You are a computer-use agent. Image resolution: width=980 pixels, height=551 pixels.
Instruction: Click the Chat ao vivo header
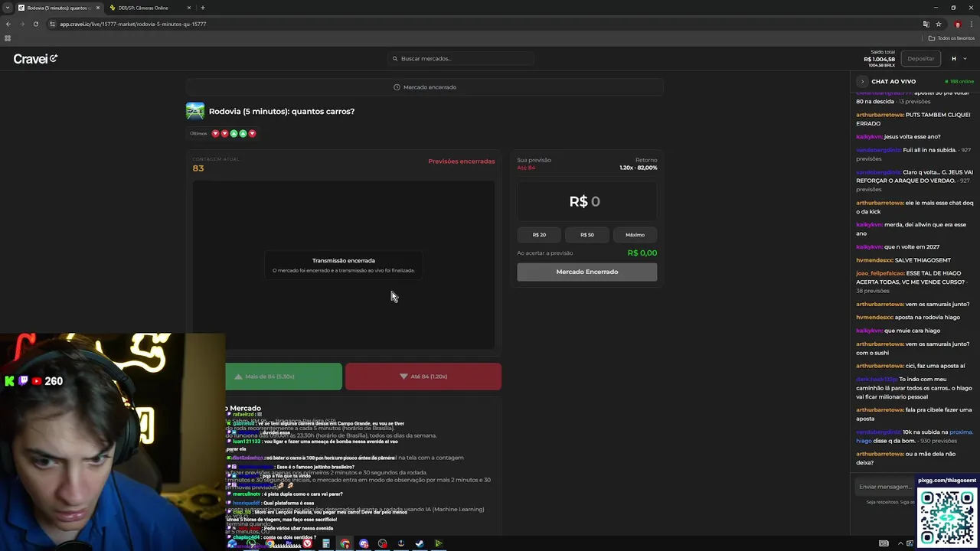pyautogui.click(x=893, y=81)
